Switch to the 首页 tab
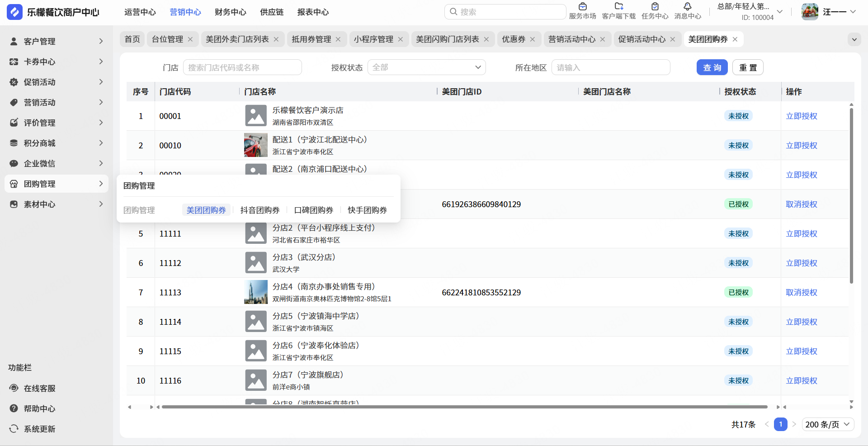 click(x=132, y=39)
